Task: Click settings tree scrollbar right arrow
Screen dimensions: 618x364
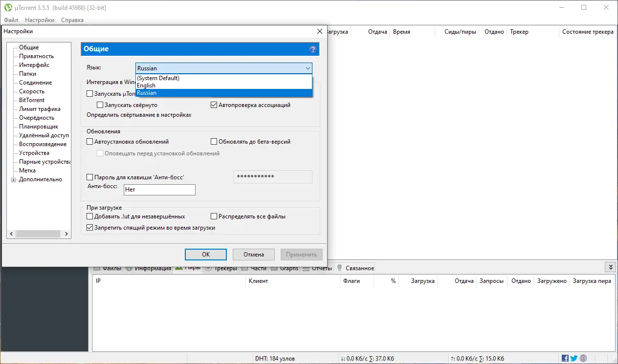Action: click(x=66, y=234)
